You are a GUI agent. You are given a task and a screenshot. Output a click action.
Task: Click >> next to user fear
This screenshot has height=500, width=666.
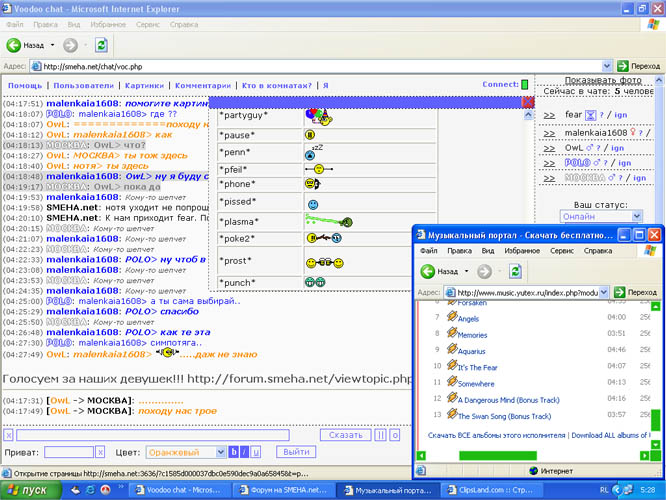coord(549,115)
